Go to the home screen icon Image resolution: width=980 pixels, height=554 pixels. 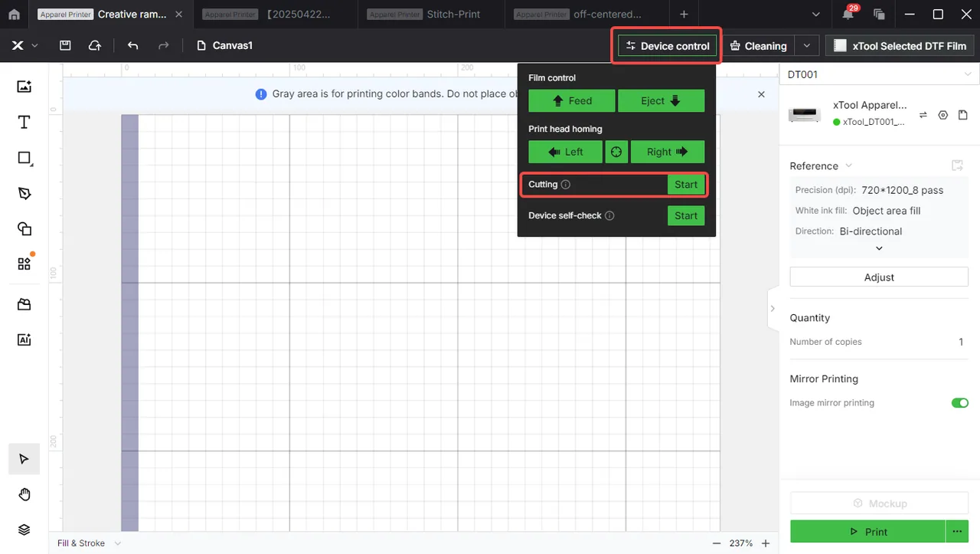click(14, 15)
